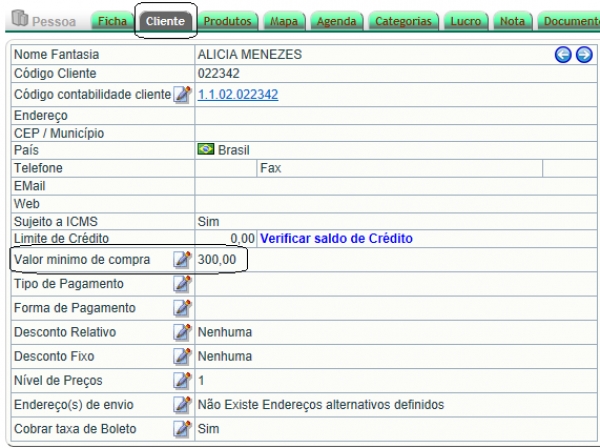Go to previous record with left arrow
Screen dimensions: 600x448
563,54
